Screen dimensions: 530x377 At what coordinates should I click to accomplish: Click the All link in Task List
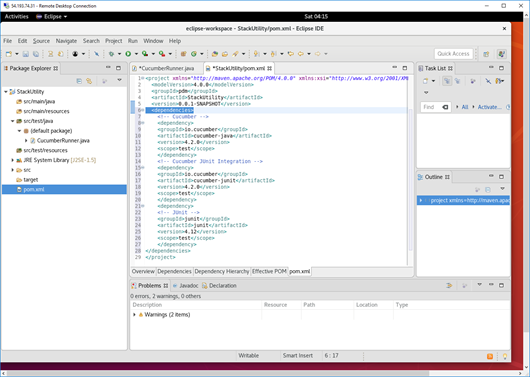tap(465, 107)
